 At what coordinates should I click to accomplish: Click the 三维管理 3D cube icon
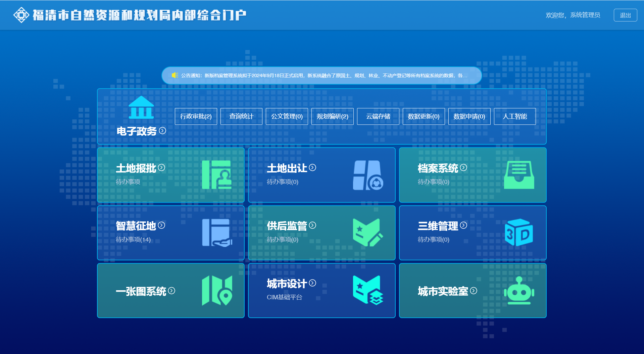519,232
